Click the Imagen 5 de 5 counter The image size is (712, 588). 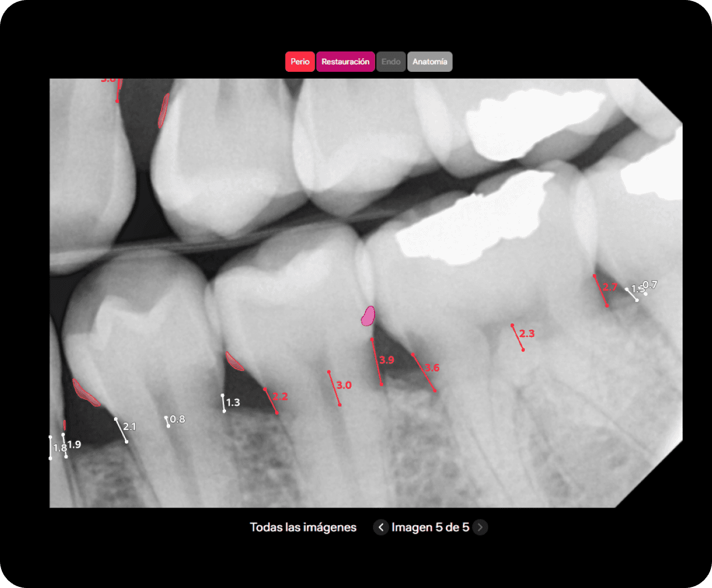pos(430,528)
